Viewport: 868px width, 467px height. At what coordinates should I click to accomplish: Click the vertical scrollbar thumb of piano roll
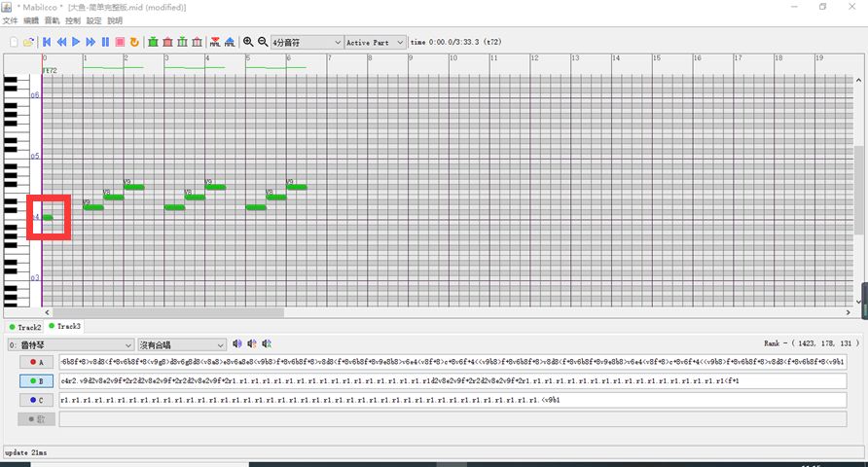[858, 191]
